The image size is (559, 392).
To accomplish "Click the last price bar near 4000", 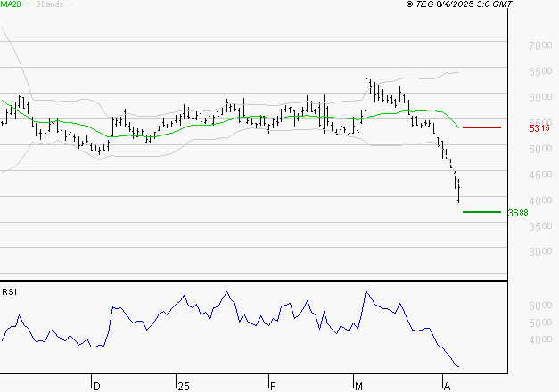I will coord(459,191).
